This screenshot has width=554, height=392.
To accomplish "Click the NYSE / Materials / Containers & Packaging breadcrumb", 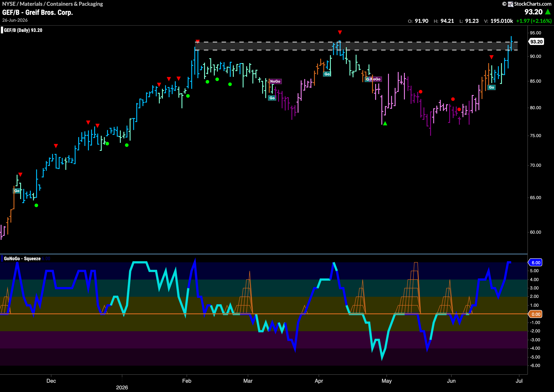I will [x=53, y=4].
